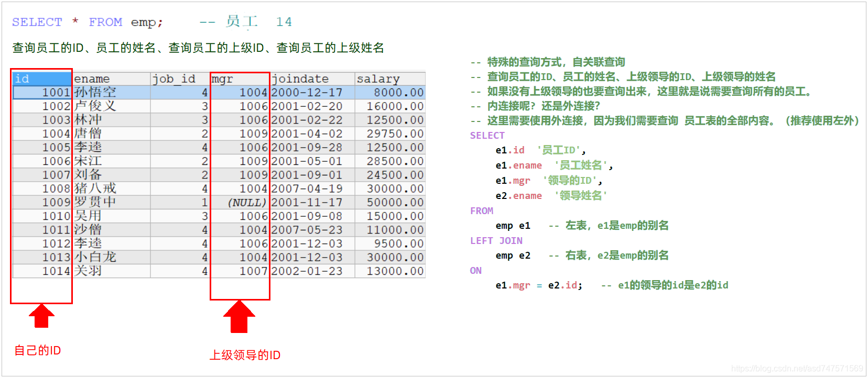
Task: Click the salary column header
Action: click(x=389, y=79)
